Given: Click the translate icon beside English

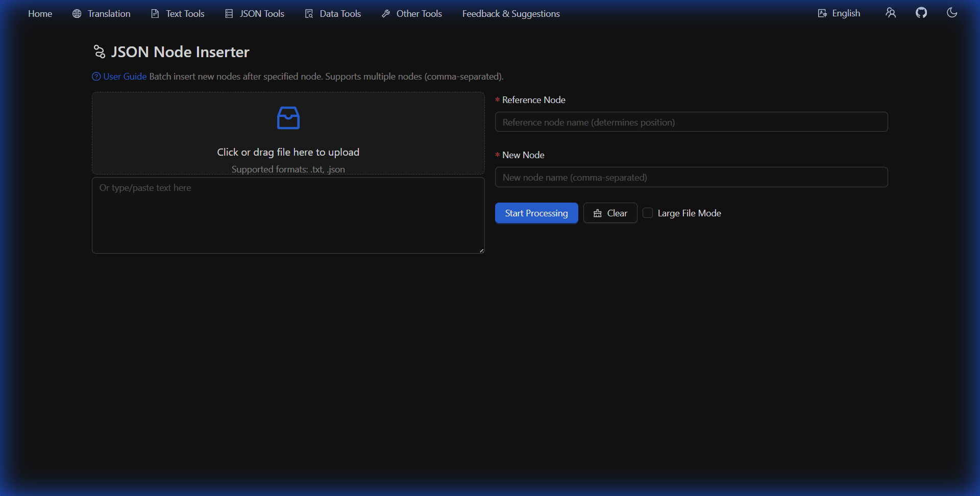Looking at the screenshot, I should 822,13.
